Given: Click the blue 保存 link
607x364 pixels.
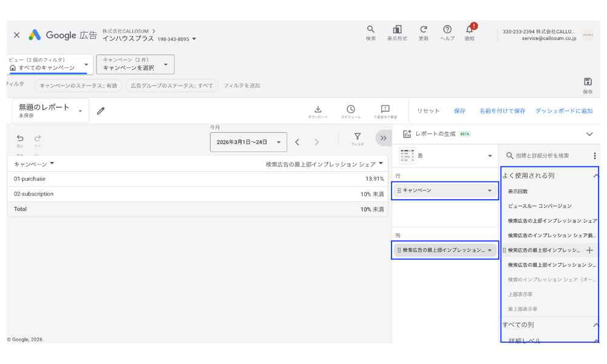Looking at the screenshot, I should point(459,111).
